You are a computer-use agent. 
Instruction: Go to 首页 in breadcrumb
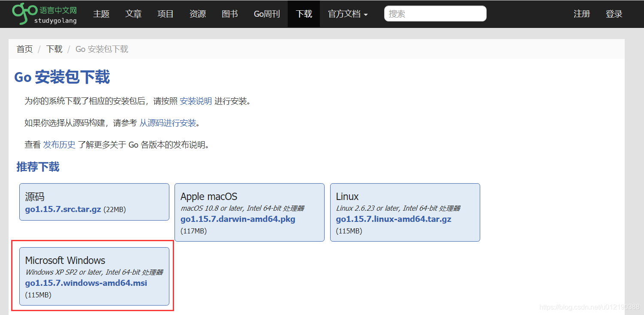click(24, 49)
